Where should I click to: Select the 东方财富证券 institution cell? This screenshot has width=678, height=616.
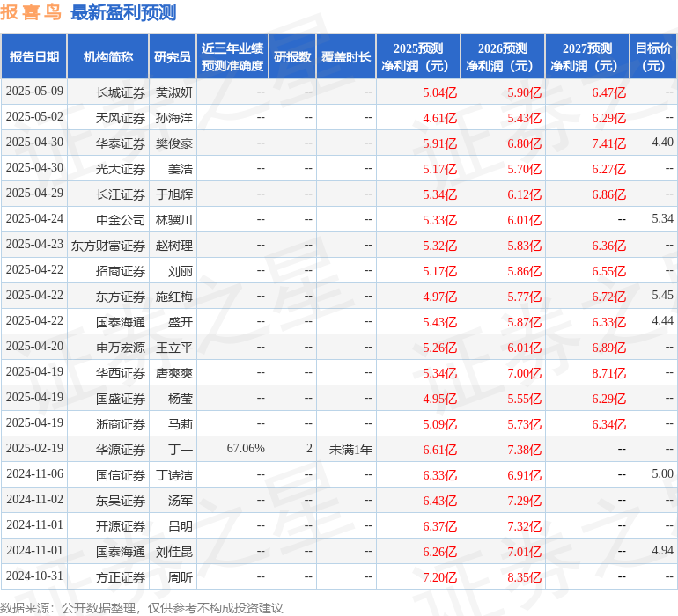(108, 246)
